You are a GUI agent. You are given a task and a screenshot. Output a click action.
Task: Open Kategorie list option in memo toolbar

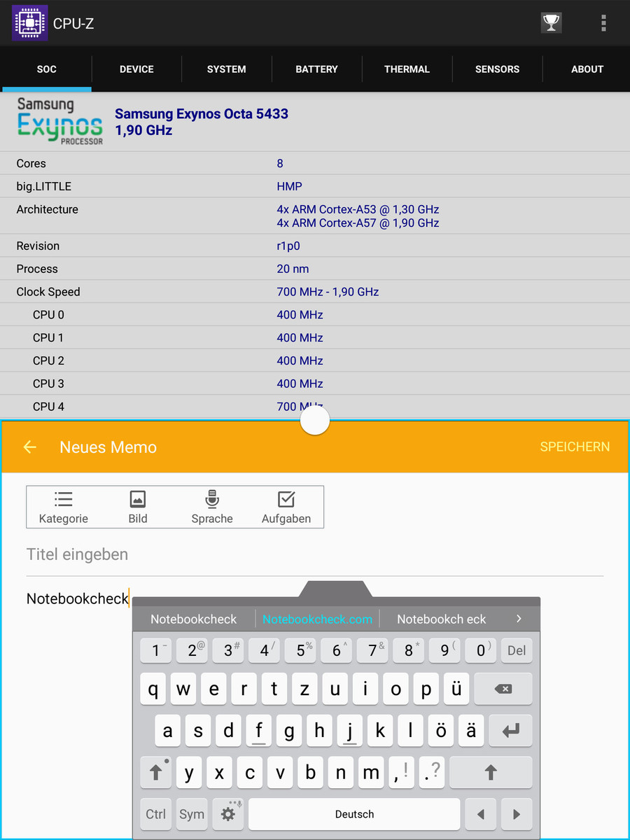pyautogui.click(x=64, y=507)
